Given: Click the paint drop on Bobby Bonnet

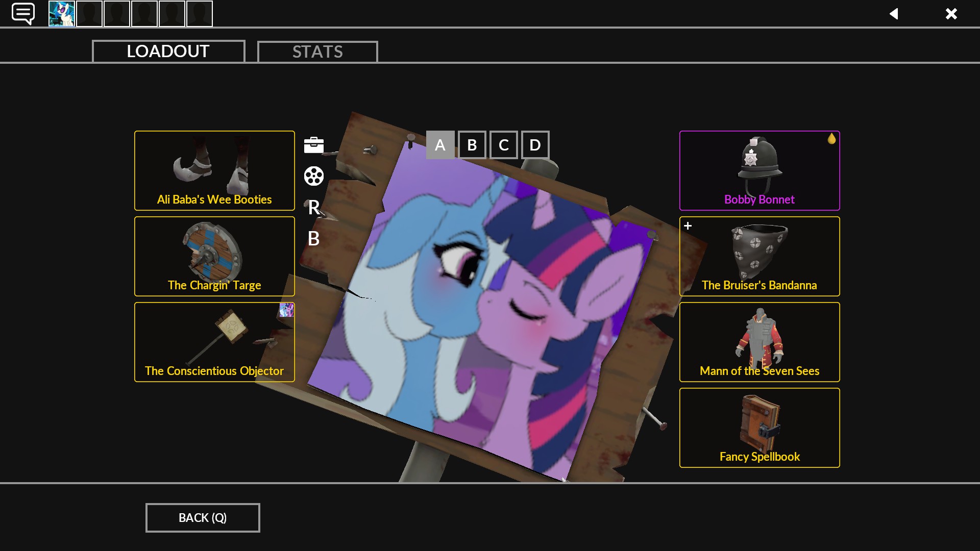Looking at the screenshot, I should (831, 139).
